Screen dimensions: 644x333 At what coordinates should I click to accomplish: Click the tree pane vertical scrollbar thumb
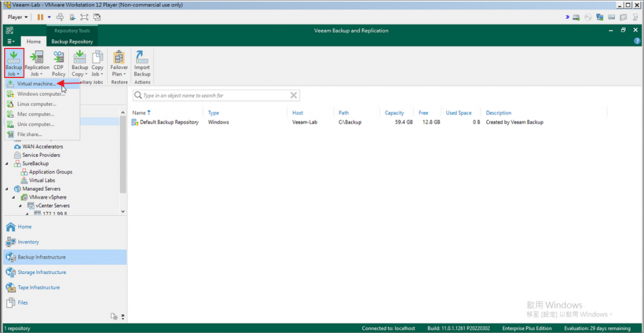point(123,154)
